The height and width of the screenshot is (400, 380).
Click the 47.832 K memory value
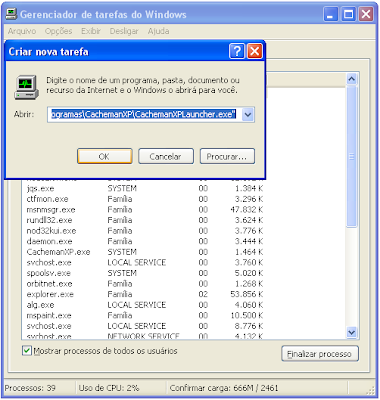[247, 210]
